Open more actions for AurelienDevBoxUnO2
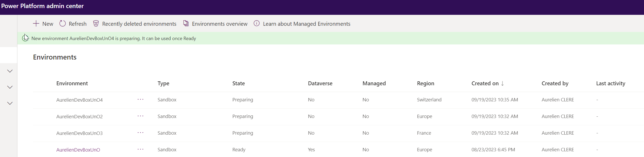Image resolution: width=644 pixels, height=157 pixels. click(x=140, y=116)
